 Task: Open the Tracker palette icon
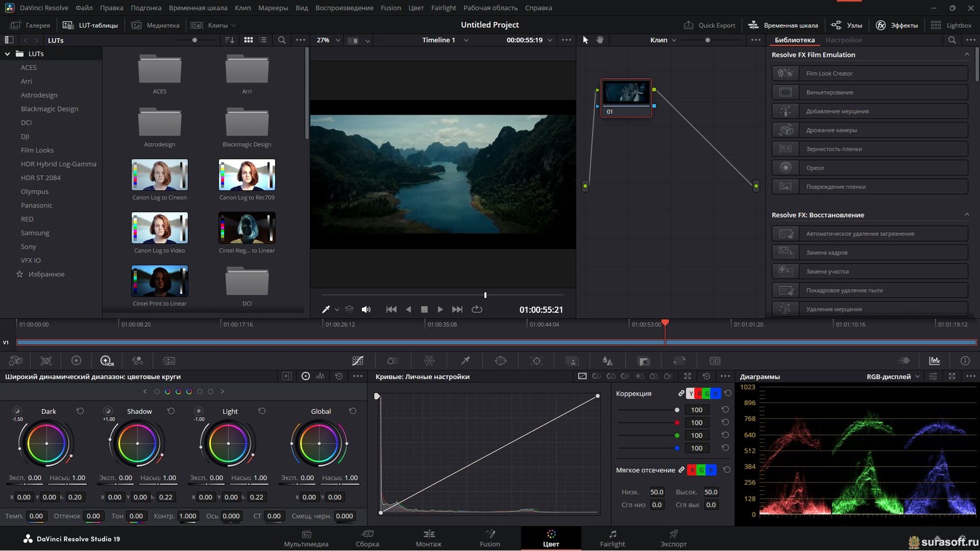point(537,361)
